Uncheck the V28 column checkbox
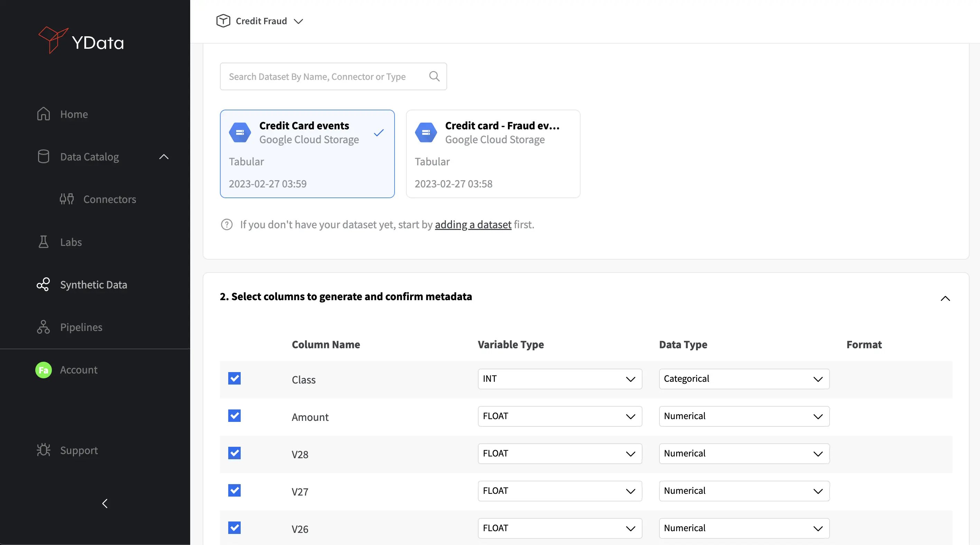 (234, 453)
